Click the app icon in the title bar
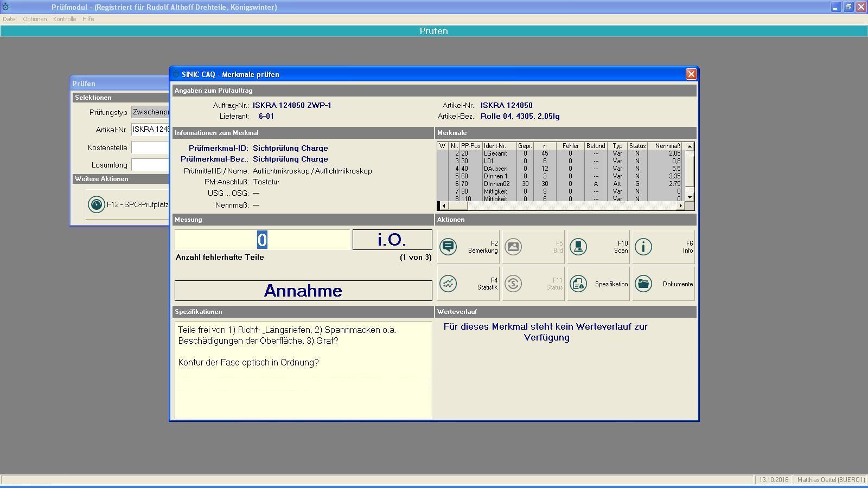The width and height of the screenshot is (868, 488). point(5,7)
